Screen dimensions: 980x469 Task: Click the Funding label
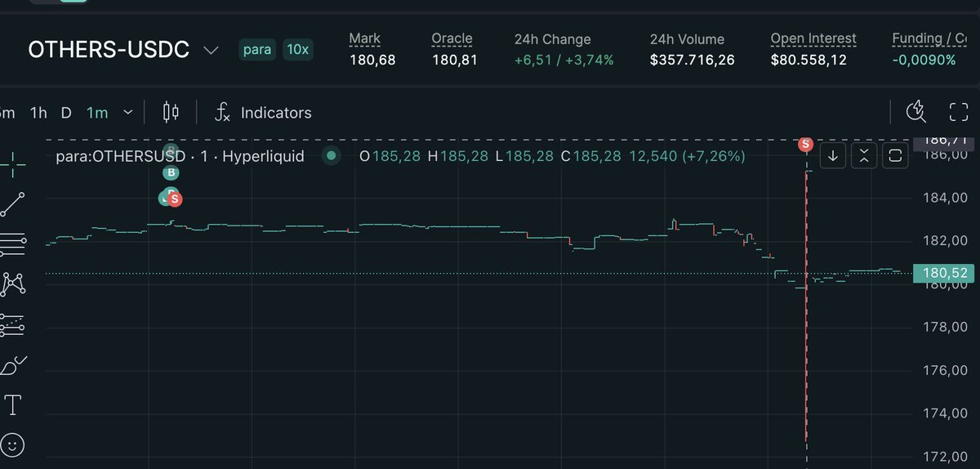click(x=929, y=38)
